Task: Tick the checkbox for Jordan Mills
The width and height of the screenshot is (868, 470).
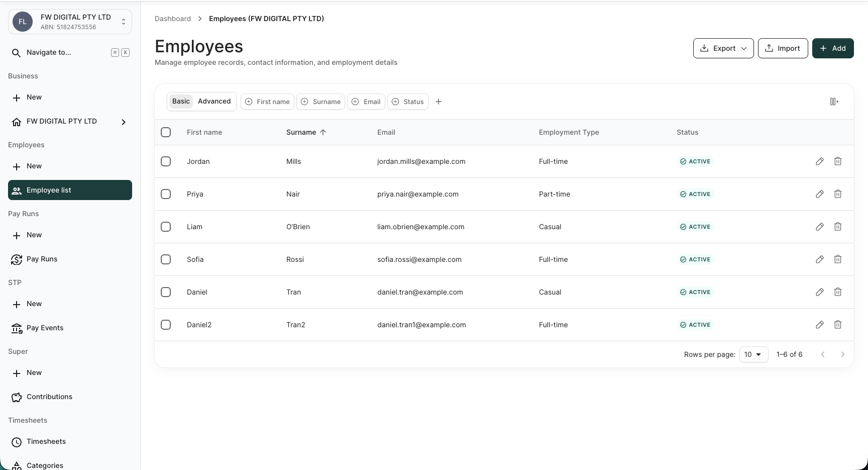Action: click(166, 161)
